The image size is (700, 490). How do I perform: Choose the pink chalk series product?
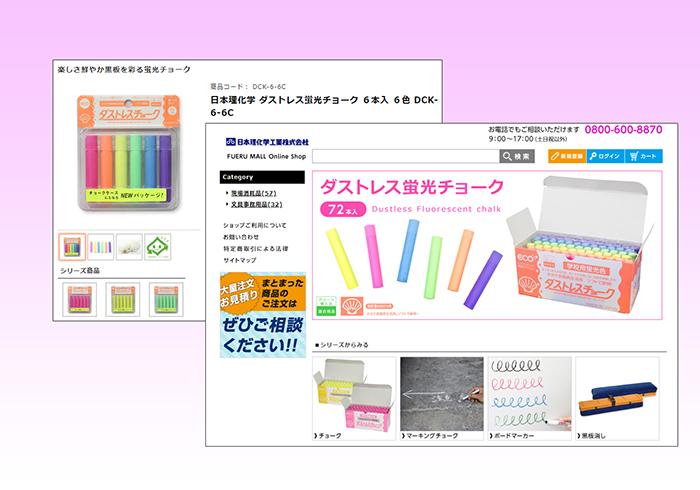tap(79, 300)
